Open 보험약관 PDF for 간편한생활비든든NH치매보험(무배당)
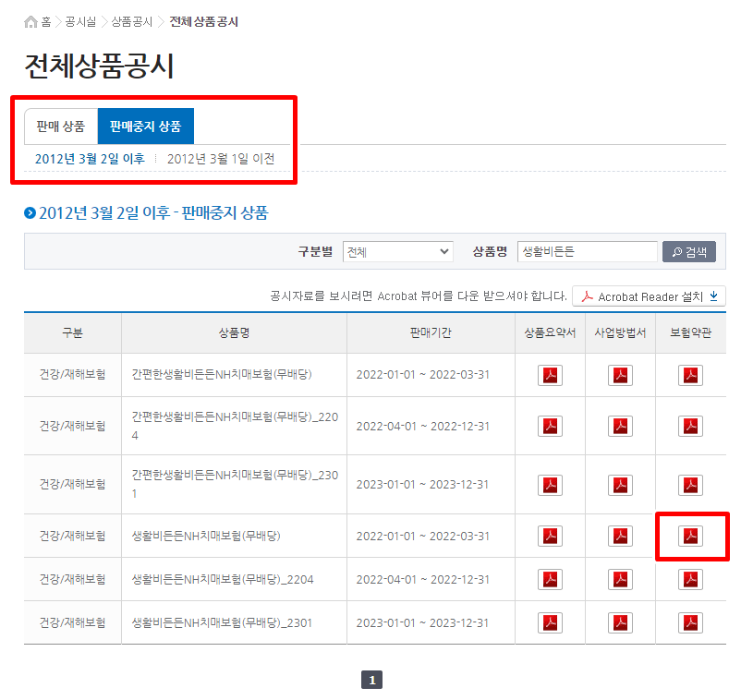 690,376
